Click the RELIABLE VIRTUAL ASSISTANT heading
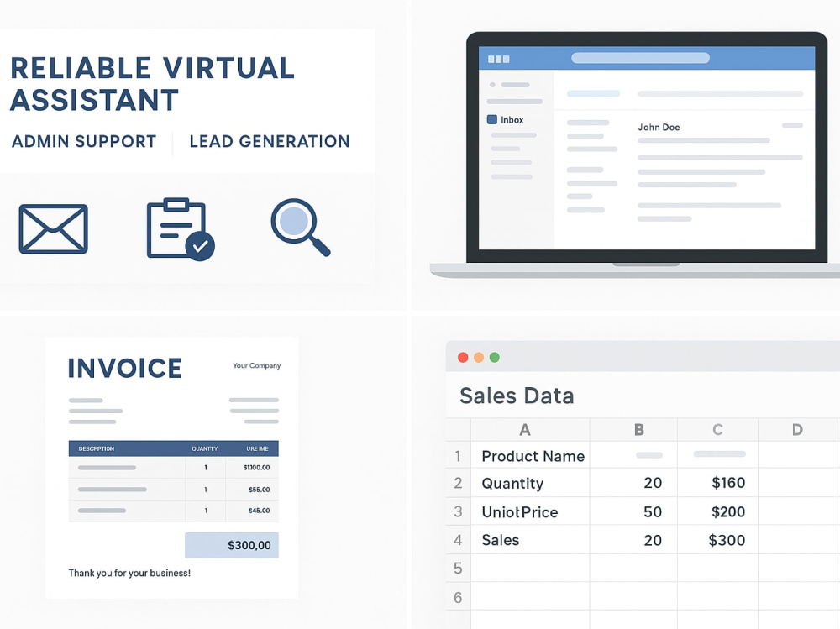Screen dimensions: 840x629 (153, 84)
